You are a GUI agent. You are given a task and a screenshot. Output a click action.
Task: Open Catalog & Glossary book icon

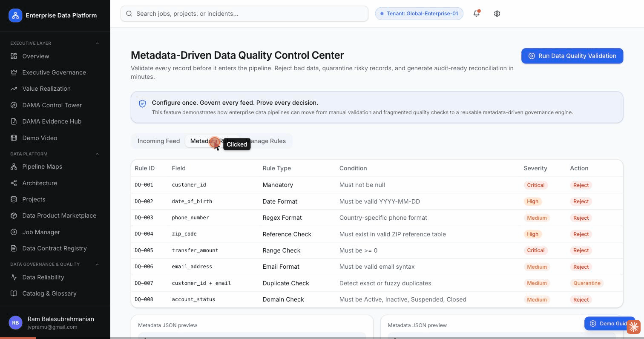tap(14, 293)
